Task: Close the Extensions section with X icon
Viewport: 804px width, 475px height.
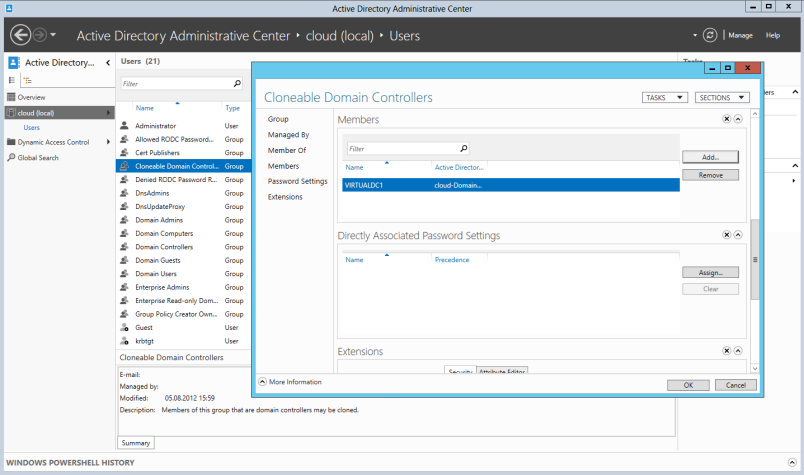Action: pyautogui.click(x=727, y=351)
